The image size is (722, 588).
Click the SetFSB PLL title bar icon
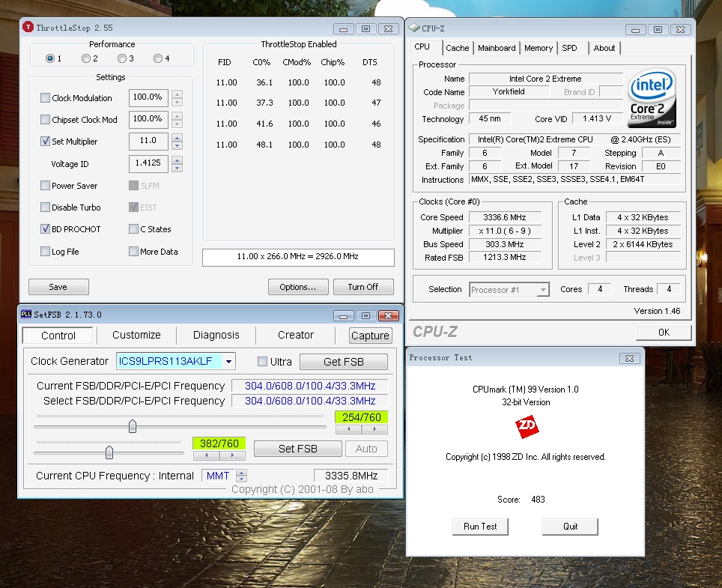click(x=26, y=314)
